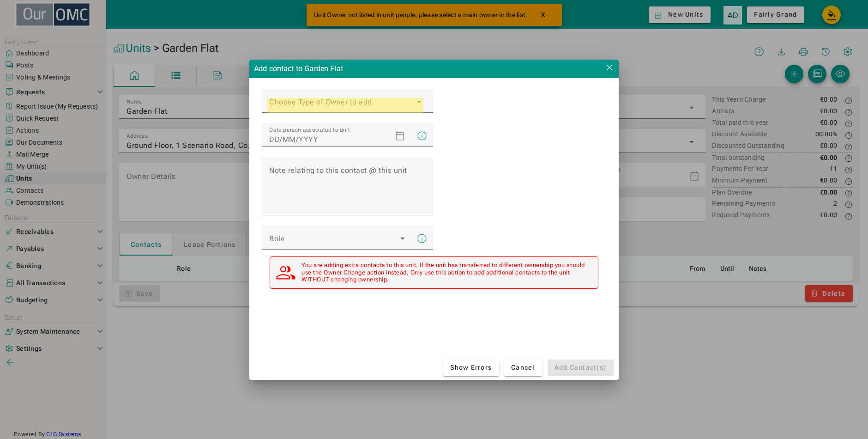This screenshot has width=868, height=439.
Task: Select the document notes tab icon
Action: [217, 76]
